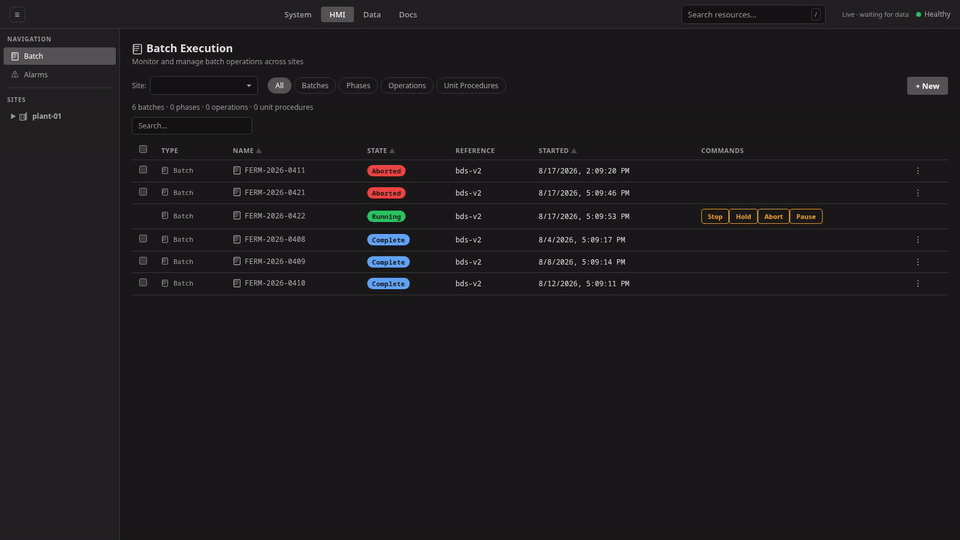Click the Live waiting for data status

coord(875,15)
